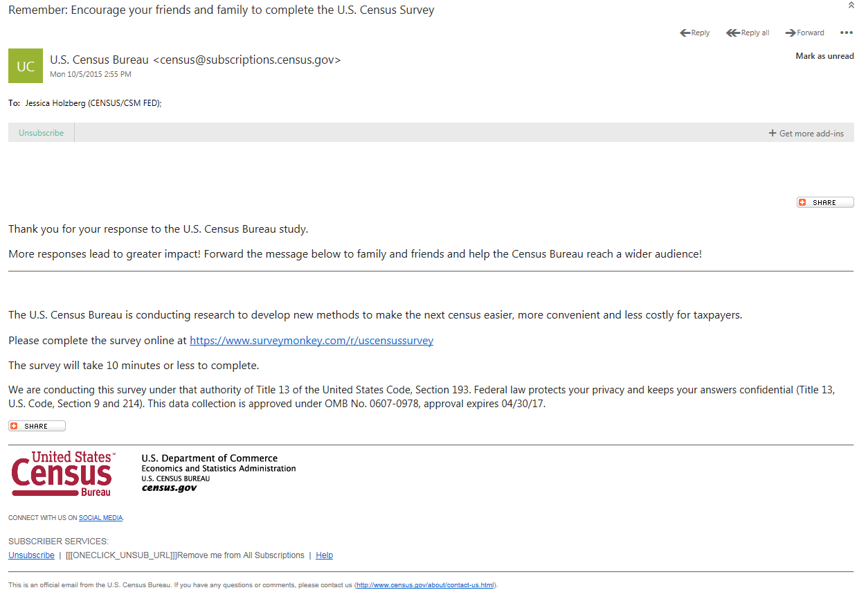This screenshot has width=868, height=599.
Task: Click the top-right Share button
Action: point(825,202)
